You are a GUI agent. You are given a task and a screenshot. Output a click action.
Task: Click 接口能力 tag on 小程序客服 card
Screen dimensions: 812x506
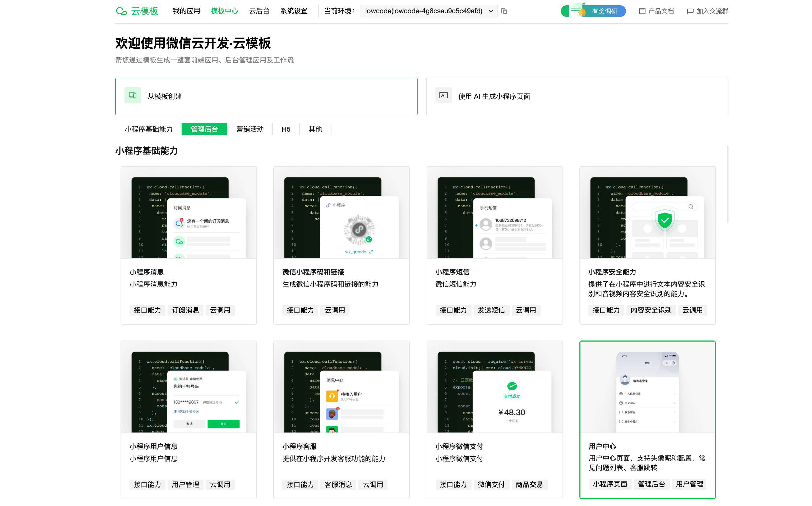tap(300, 485)
